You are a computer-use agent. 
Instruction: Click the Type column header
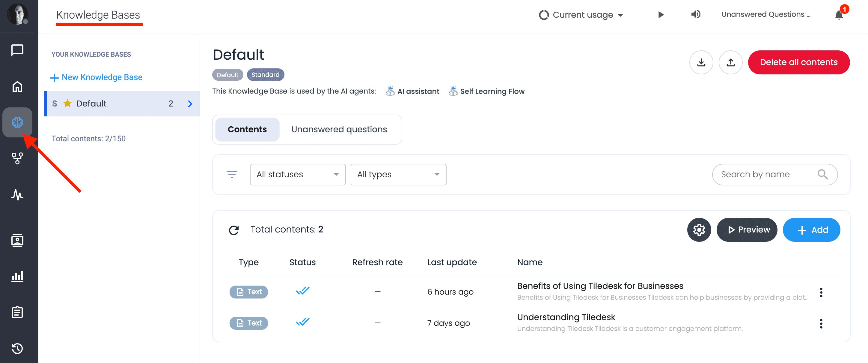coord(249,262)
